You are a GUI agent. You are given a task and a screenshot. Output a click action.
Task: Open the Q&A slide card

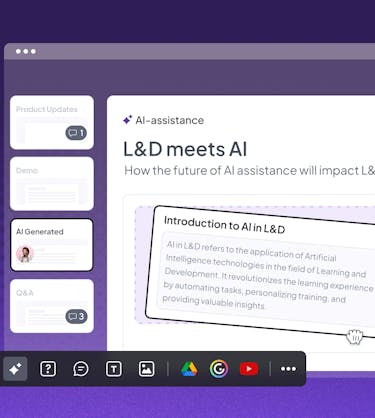tap(52, 306)
